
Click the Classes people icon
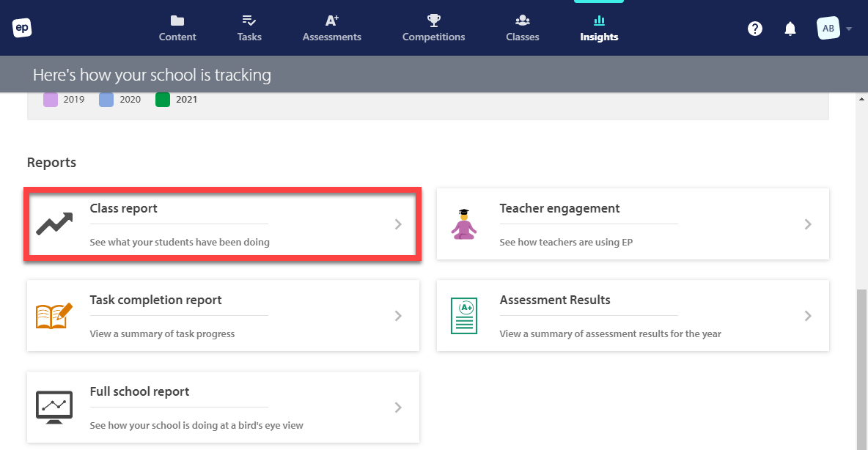[x=523, y=21]
